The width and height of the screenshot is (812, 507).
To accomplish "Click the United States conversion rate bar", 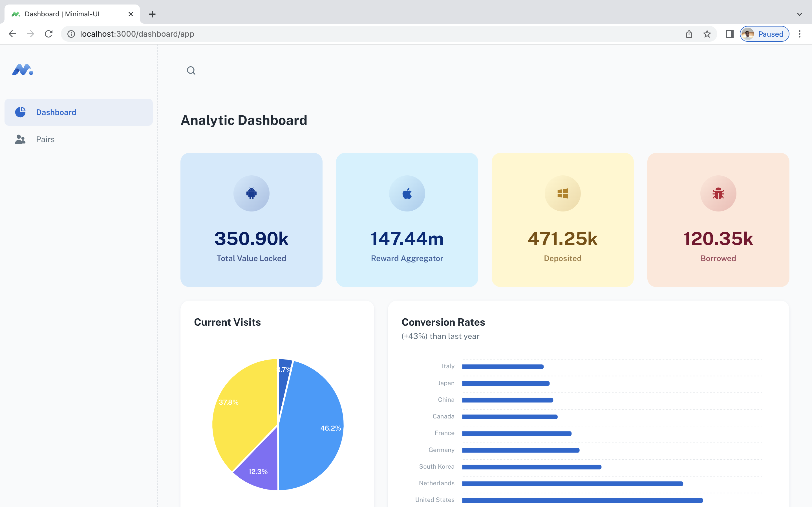I will click(x=583, y=500).
